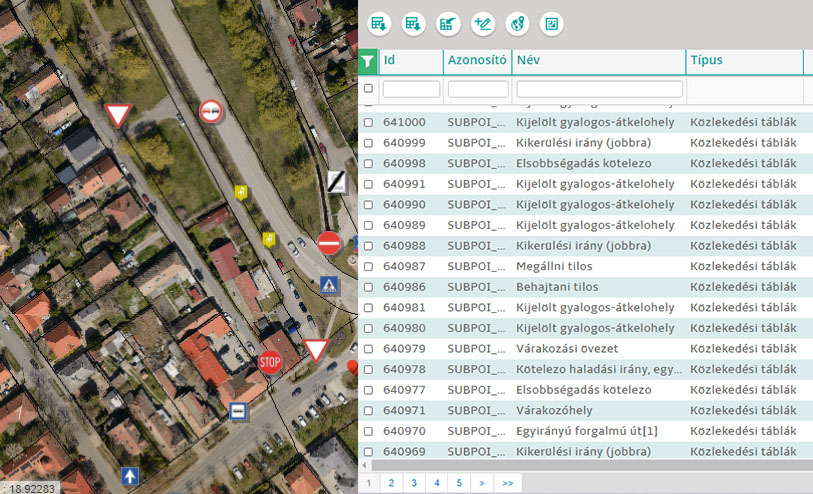The height and width of the screenshot is (494, 813).
Task: Check the box next to row 640977
Action: [368, 390]
